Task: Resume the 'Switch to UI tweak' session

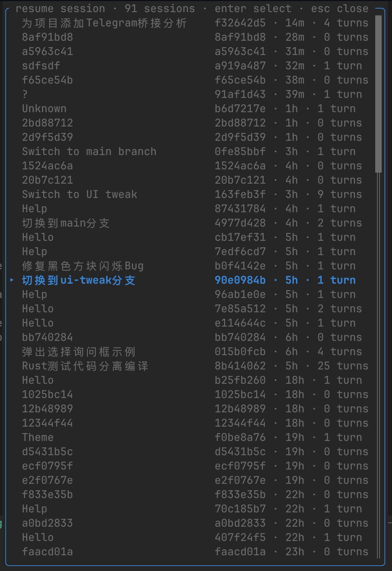Action: (195, 194)
